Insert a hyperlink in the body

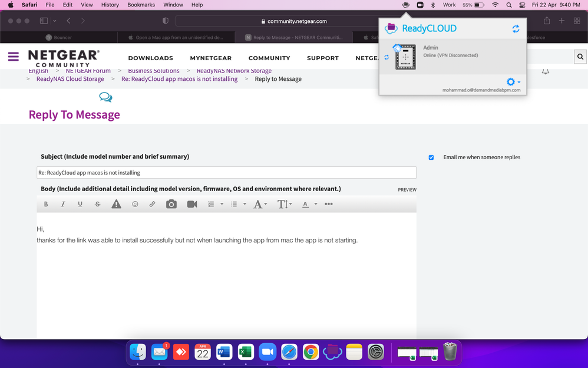pos(152,204)
